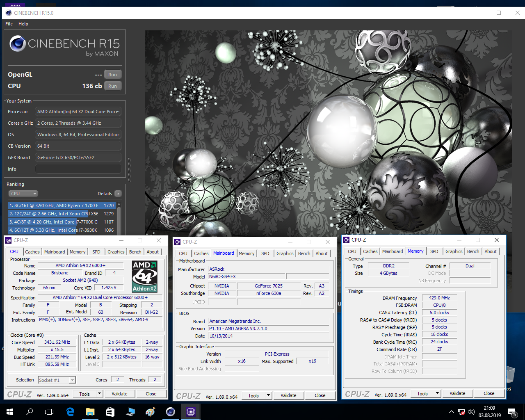525x420 pixels.
Task: Launch Edge browser from taskbar
Action: point(70,412)
